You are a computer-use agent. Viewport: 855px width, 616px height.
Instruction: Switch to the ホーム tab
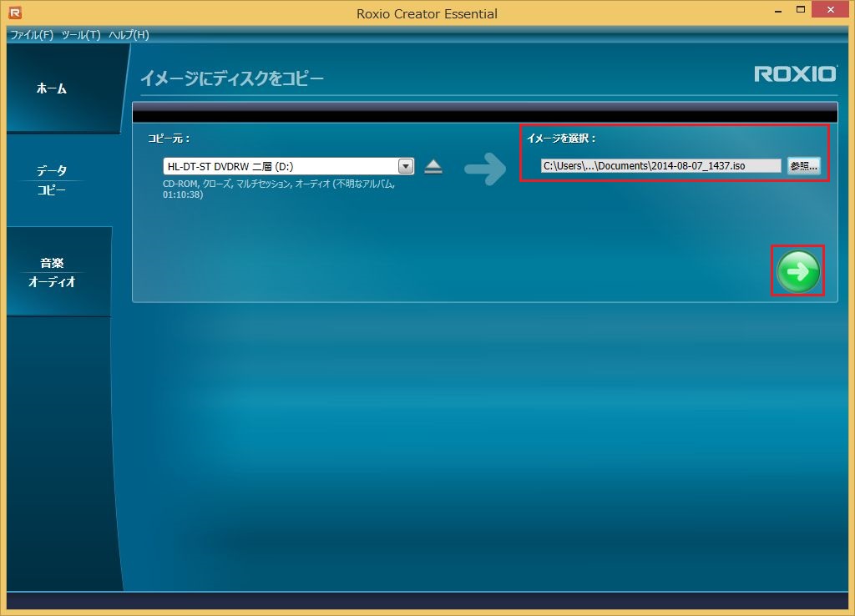52,88
